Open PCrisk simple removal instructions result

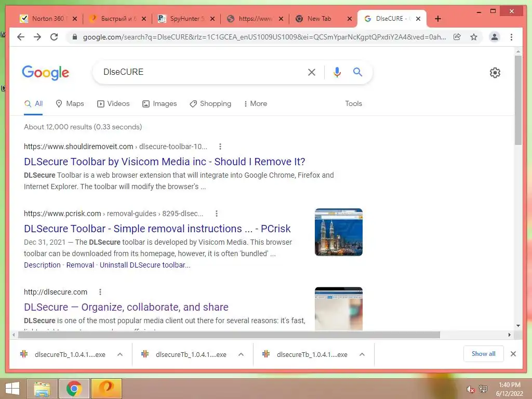(157, 229)
